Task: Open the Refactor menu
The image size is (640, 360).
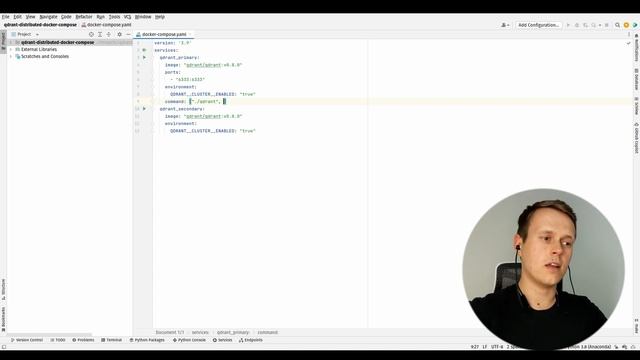Action: pyautogui.click(x=84, y=17)
